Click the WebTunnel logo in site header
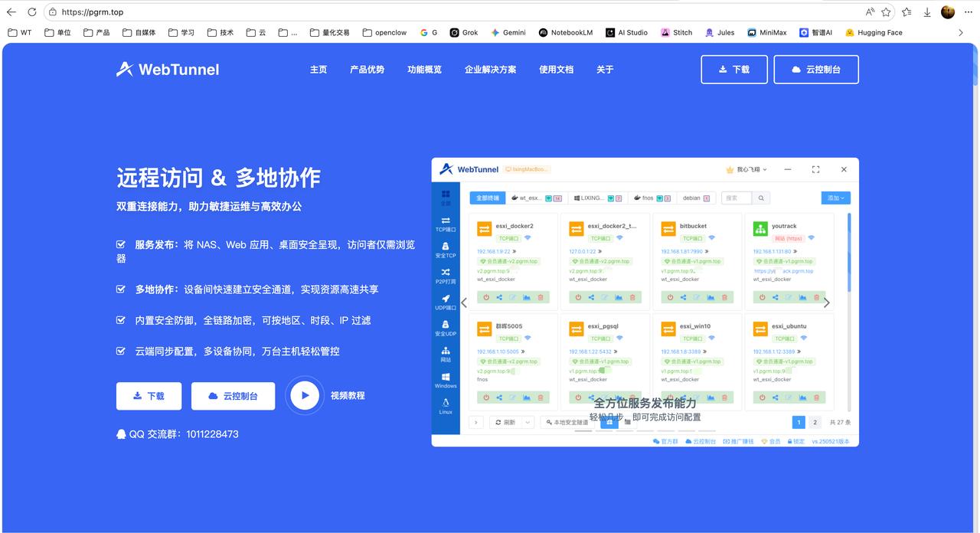The height and width of the screenshot is (533, 980). pyautogui.click(x=168, y=70)
